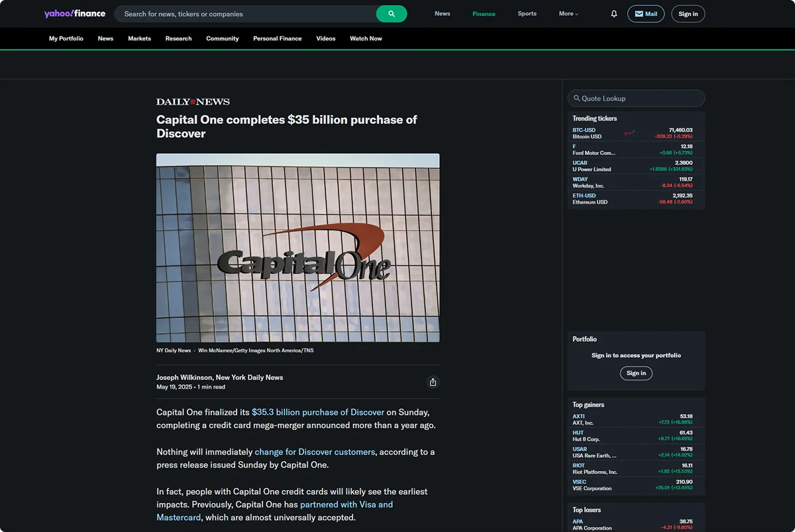Open the Sports section
The width and height of the screenshot is (795, 532).
(x=527, y=13)
